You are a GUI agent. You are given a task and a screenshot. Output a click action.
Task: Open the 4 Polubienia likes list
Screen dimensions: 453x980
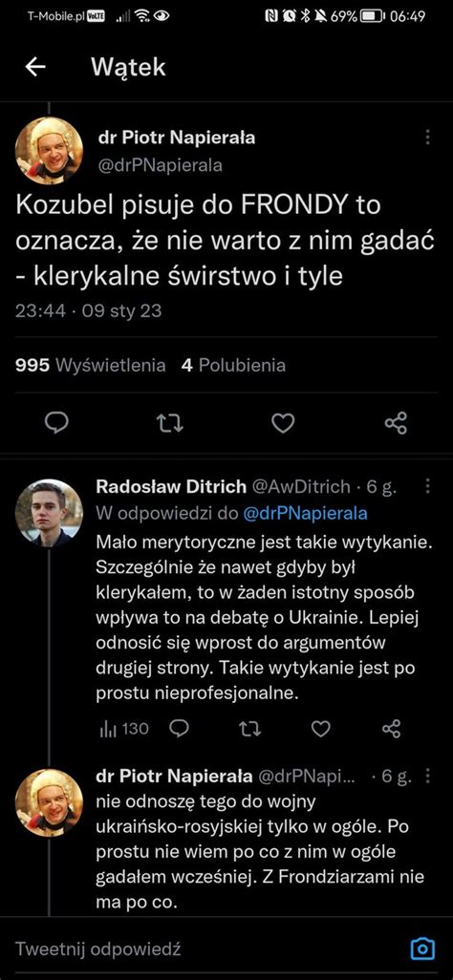233,365
